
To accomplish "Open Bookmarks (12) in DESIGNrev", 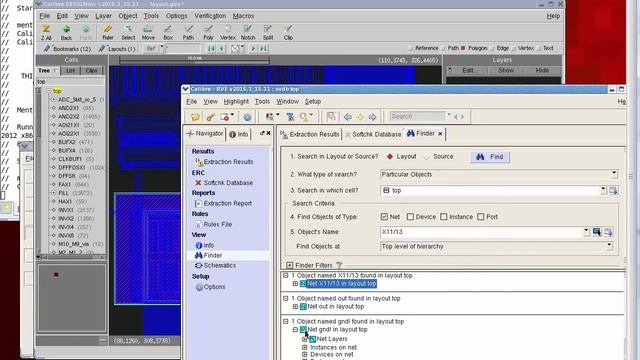I will click(67, 49).
